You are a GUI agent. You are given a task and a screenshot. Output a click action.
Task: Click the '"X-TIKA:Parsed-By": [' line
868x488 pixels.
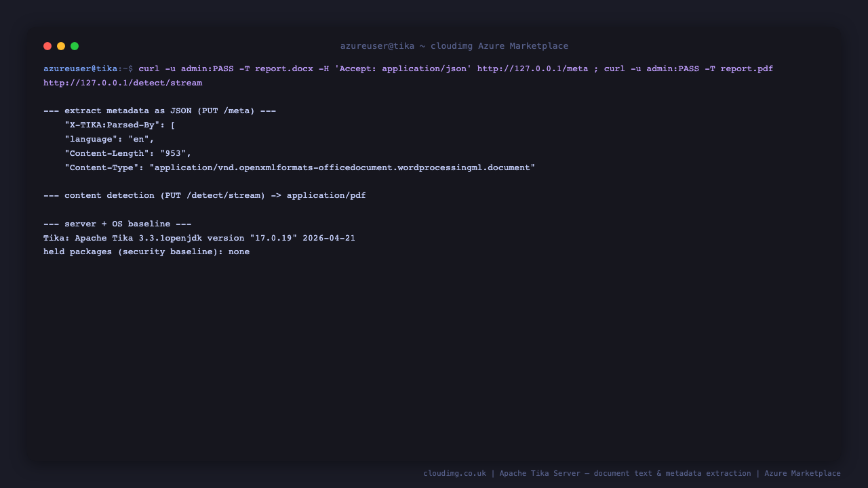click(x=120, y=125)
